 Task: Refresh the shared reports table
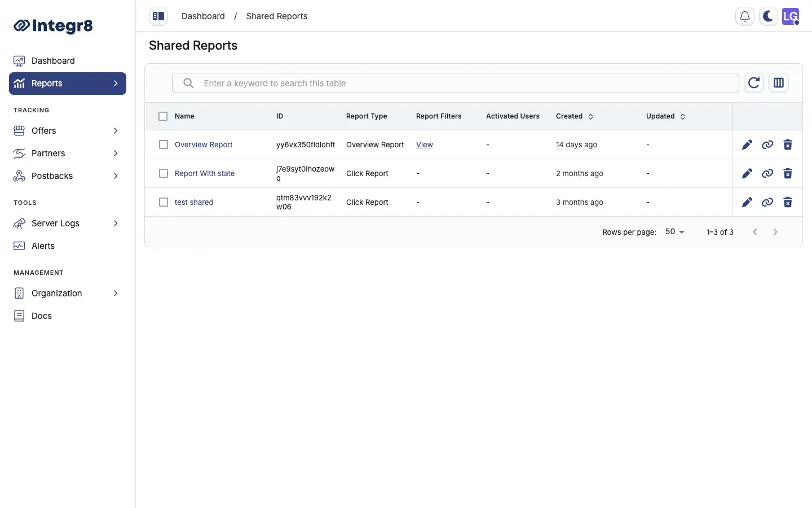[x=754, y=83]
